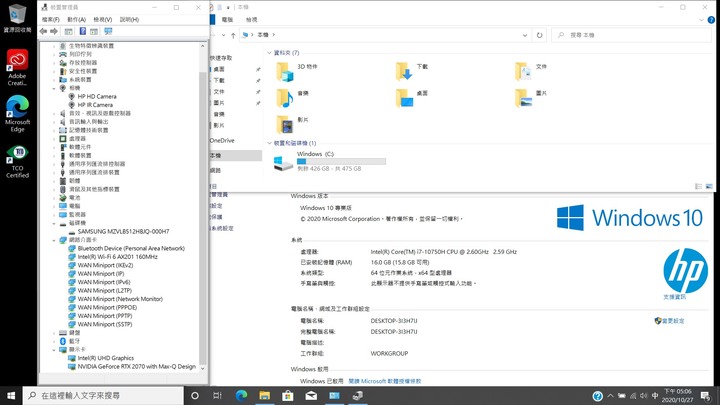The height and width of the screenshot is (405, 720).
Task: Select the Windows (C:) drive
Action: point(330,161)
